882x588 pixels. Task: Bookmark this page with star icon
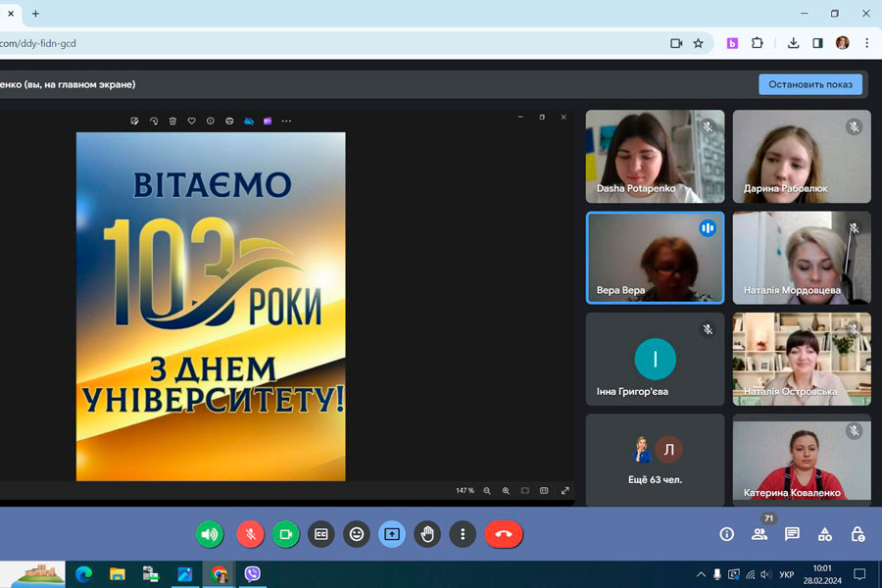(698, 43)
